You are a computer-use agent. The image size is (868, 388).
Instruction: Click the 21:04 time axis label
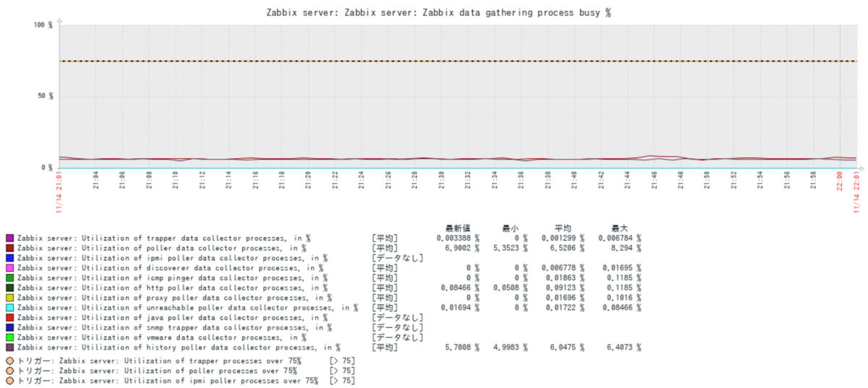click(95, 179)
